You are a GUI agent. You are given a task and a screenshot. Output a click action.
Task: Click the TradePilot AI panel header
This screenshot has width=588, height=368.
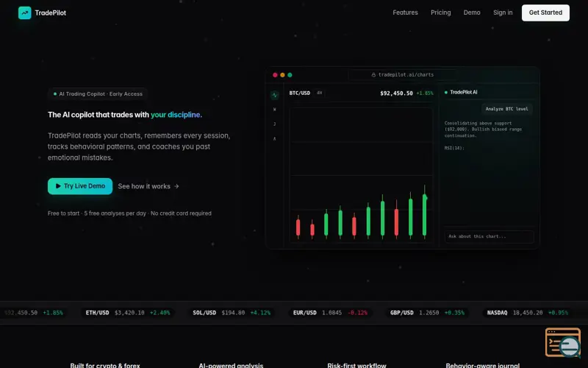click(x=461, y=92)
